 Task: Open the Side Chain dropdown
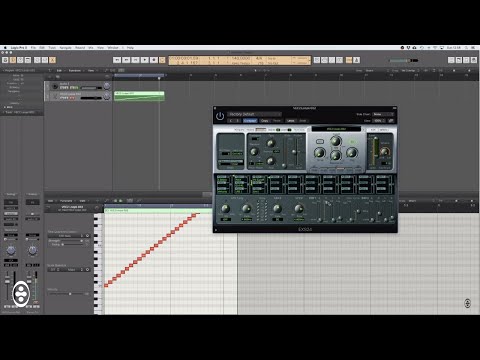383,114
